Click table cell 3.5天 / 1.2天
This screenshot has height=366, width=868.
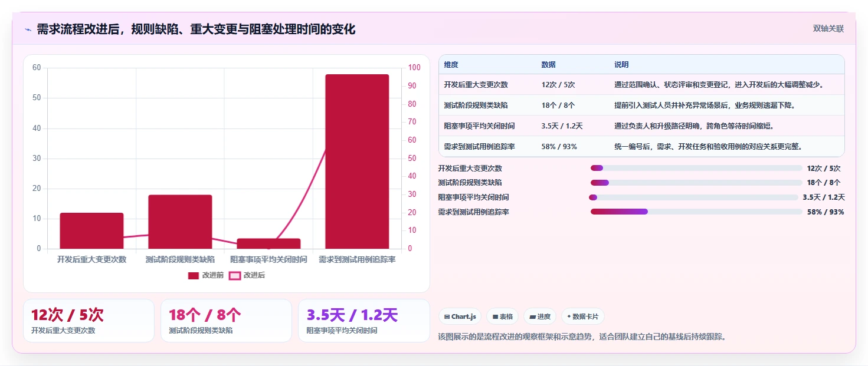click(562, 126)
